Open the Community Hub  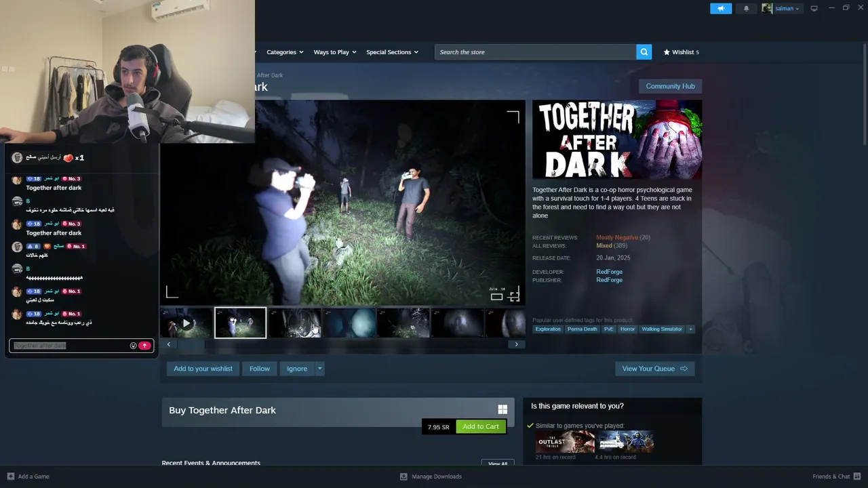pos(670,86)
